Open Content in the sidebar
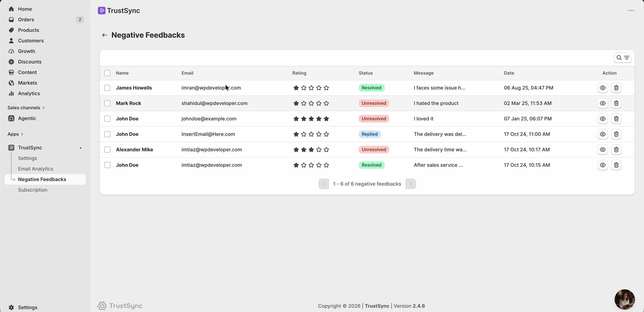Screen dimensions: 644x312 point(45,72)
